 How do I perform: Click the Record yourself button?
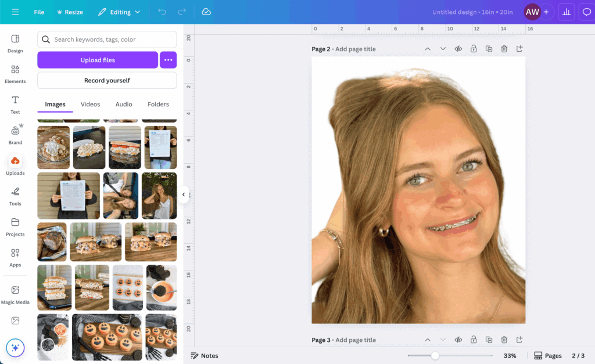point(106,80)
